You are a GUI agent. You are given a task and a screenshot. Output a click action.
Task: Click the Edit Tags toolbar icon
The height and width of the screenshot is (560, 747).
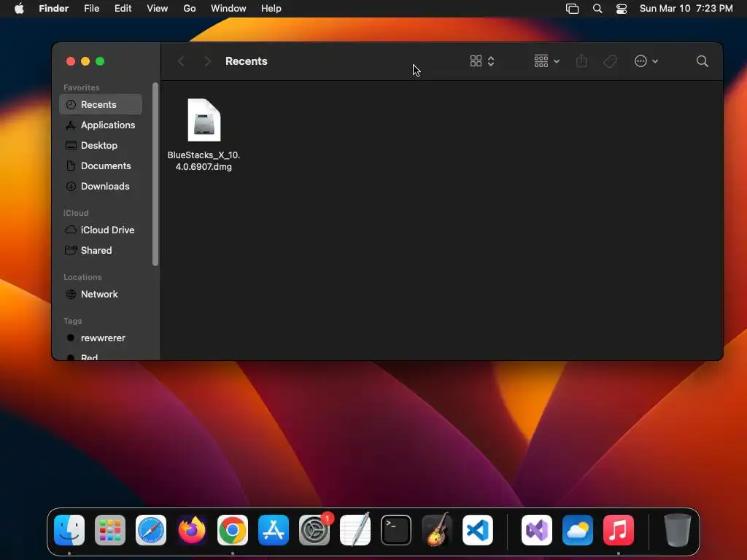611,61
